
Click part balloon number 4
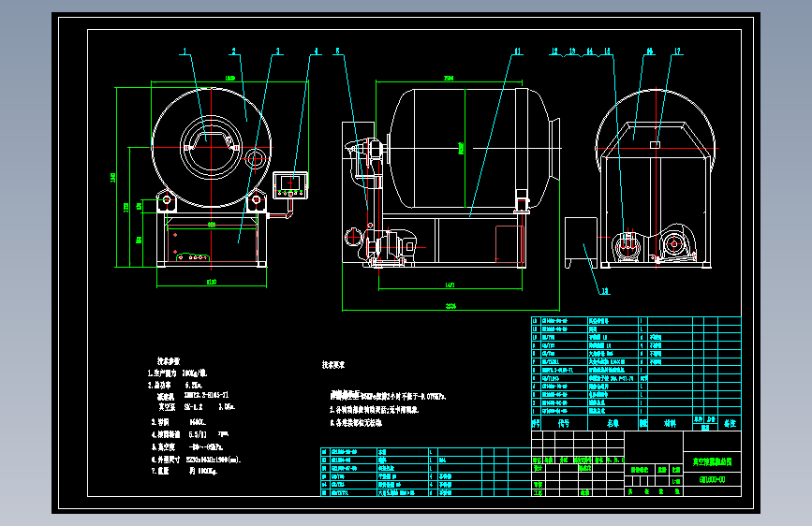(x=316, y=51)
